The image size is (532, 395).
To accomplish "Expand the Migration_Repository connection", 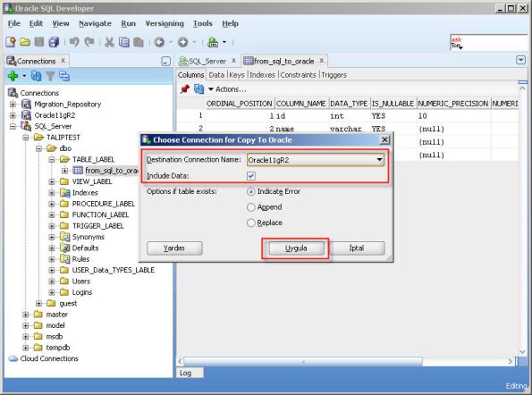I will 13,104.
